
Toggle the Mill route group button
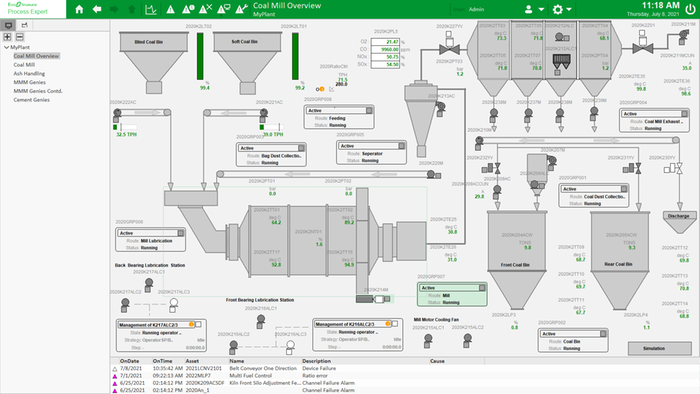pos(482,288)
